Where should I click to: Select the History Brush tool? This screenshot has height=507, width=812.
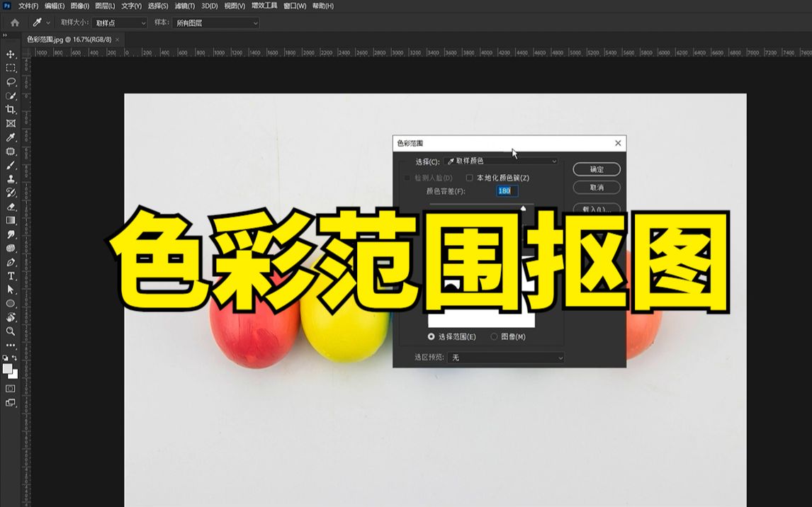[11, 193]
